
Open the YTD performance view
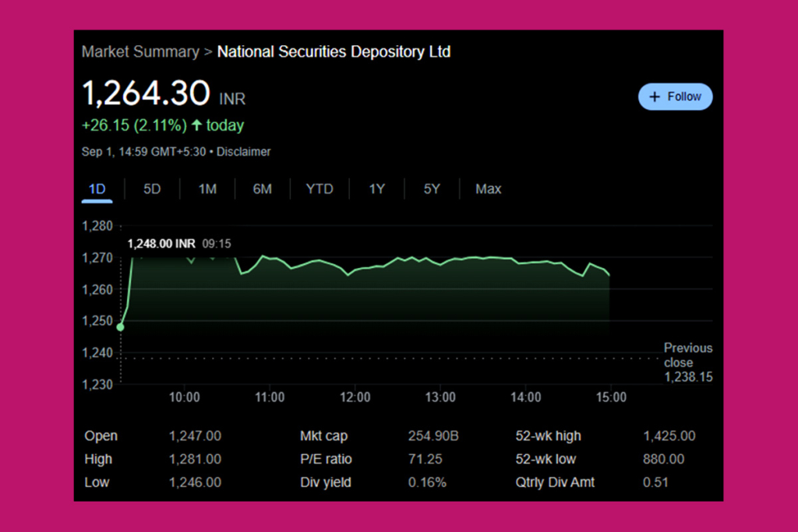pos(319,188)
